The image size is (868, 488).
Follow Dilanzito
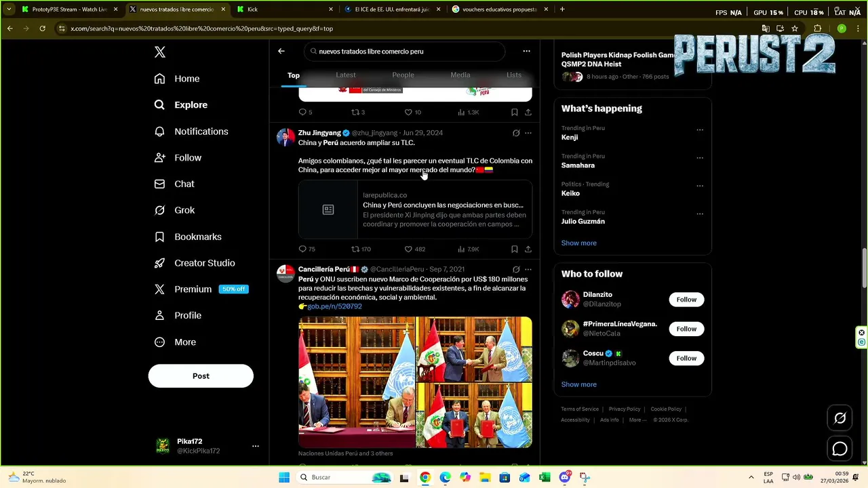[686, 300]
